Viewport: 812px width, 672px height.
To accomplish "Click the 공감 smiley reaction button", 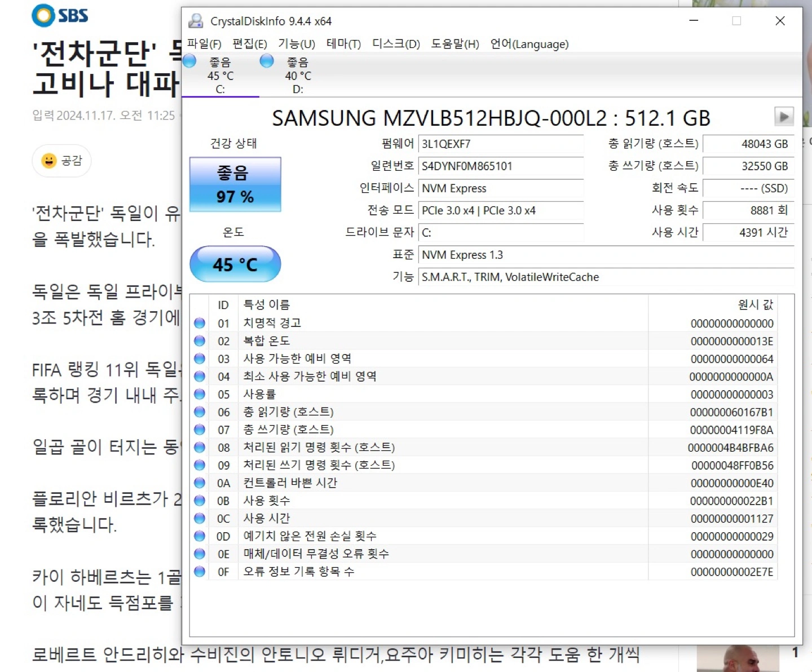I will [61, 161].
